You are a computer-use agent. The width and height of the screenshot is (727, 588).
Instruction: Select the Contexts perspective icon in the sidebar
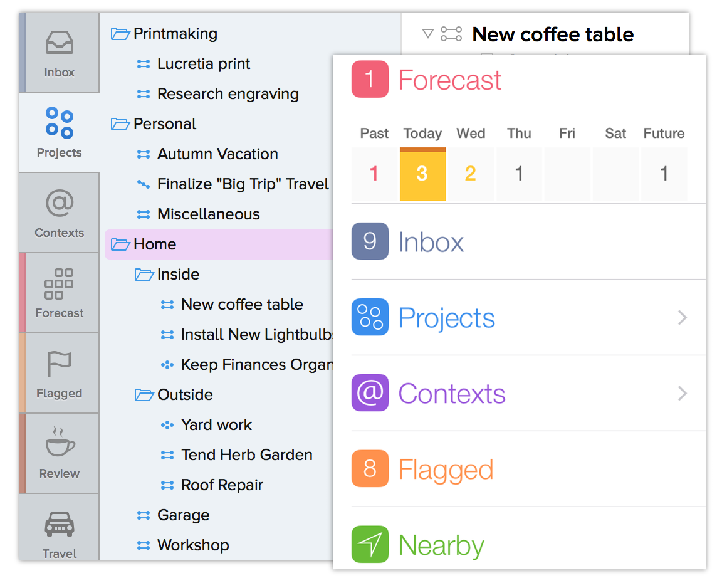[x=60, y=203]
